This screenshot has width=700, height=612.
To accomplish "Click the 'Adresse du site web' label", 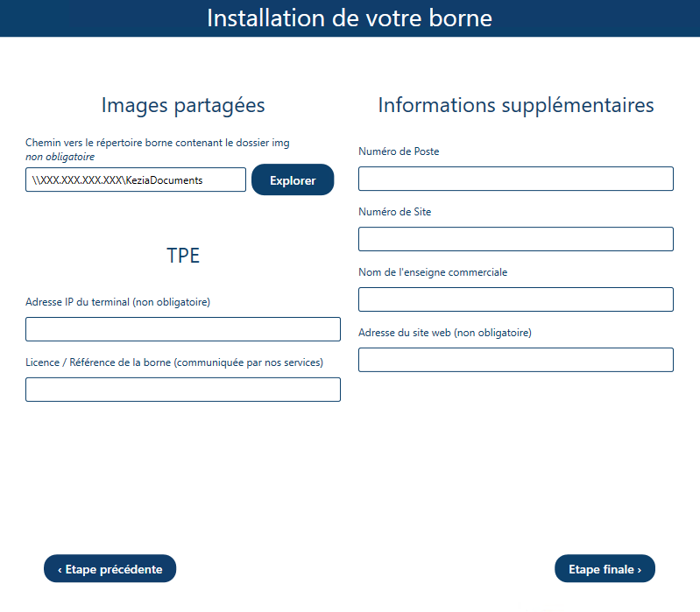I will [x=445, y=333].
